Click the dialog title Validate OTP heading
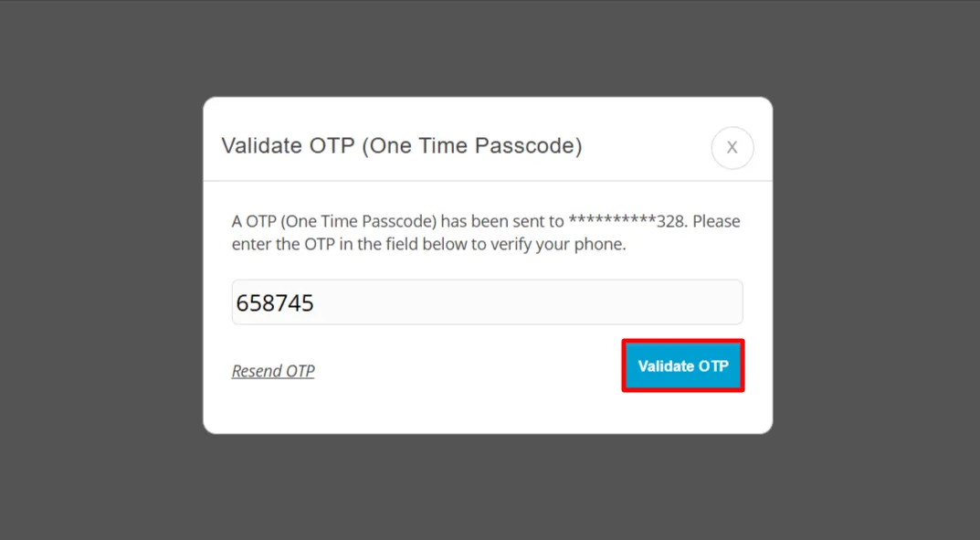Viewport: 980px width, 540px height. pos(402,145)
